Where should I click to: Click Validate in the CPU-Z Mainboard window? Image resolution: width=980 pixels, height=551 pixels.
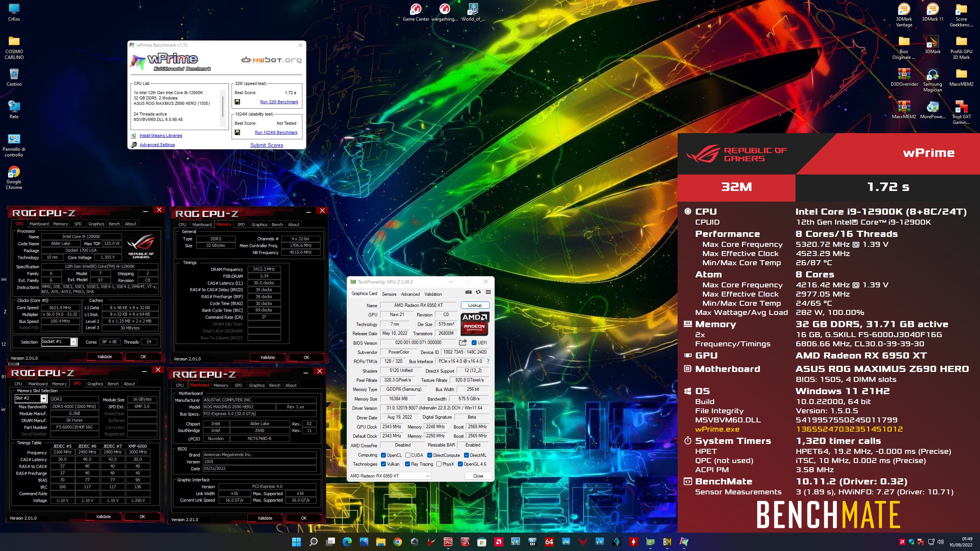tap(265, 518)
